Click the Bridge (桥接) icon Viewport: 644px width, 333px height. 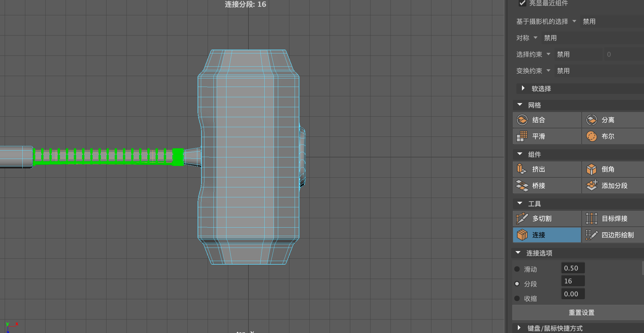tap(522, 186)
